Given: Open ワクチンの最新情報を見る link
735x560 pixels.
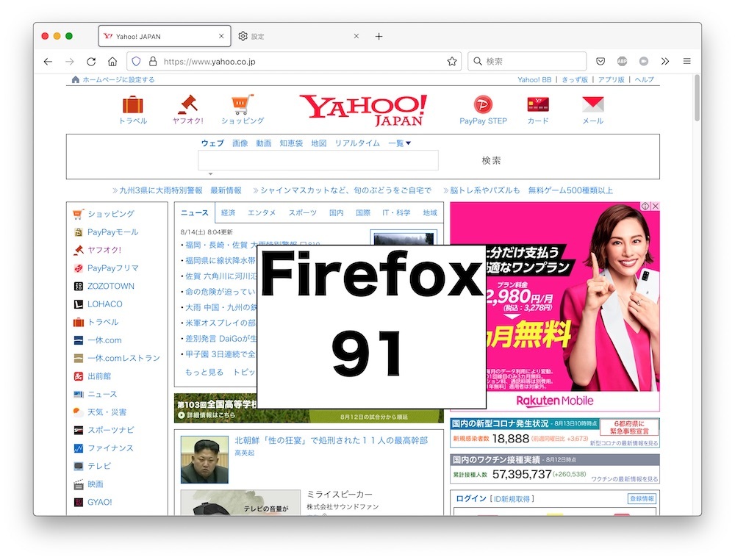Looking at the screenshot, I should tap(624, 479).
